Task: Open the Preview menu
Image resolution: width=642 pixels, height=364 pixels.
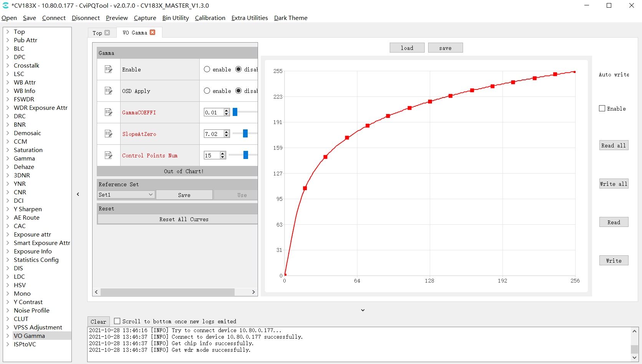Action: point(117,18)
